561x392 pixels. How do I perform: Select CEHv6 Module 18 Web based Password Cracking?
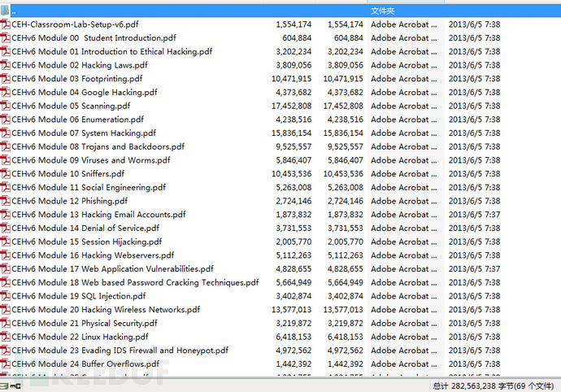pyautogui.click(x=135, y=283)
